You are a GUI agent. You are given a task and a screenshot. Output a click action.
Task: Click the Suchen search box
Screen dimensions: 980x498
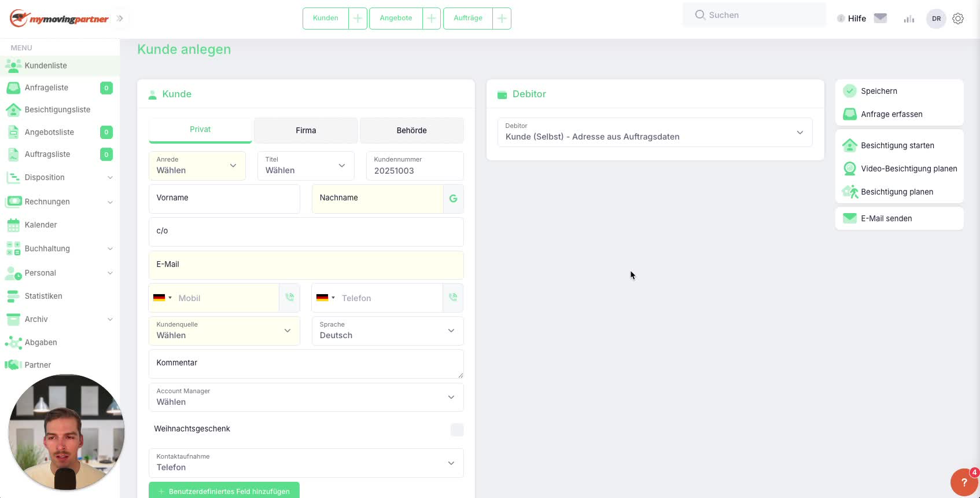point(754,15)
